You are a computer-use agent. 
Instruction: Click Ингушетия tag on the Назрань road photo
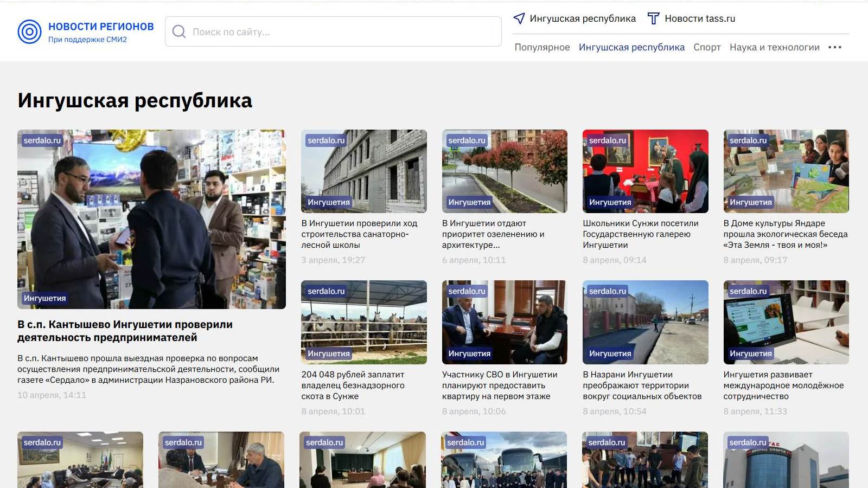tap(610, 354)
